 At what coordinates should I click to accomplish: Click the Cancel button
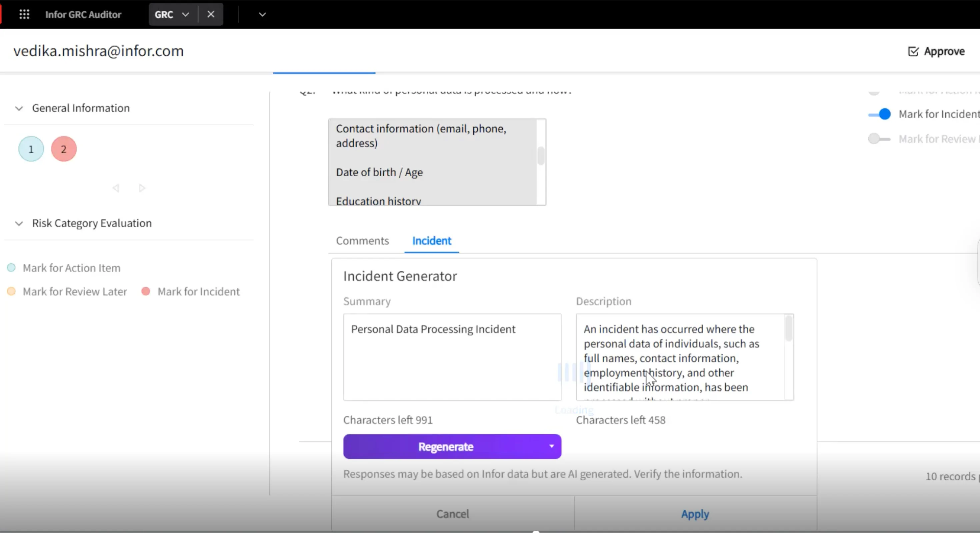click(452, 514)
